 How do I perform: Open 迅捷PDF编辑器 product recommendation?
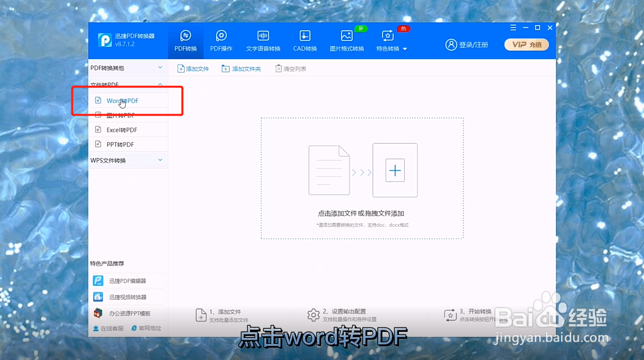(x=128, y=281)
